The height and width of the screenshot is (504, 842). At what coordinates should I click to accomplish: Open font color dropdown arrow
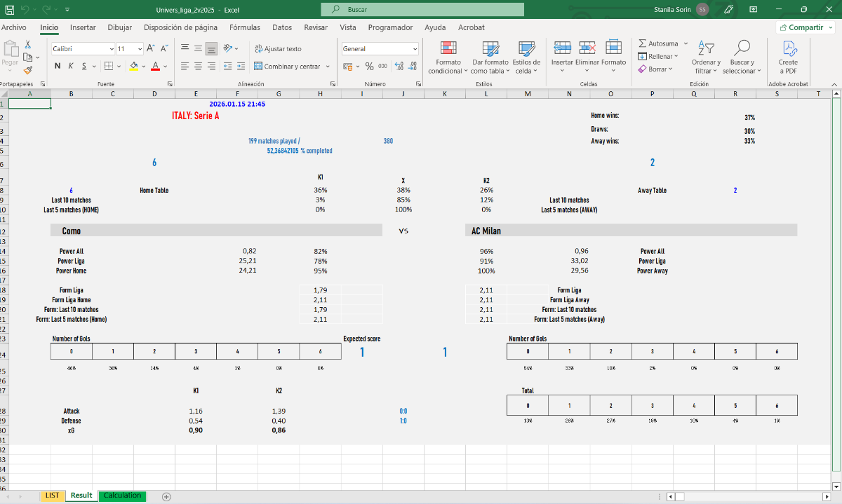point(166,66)
